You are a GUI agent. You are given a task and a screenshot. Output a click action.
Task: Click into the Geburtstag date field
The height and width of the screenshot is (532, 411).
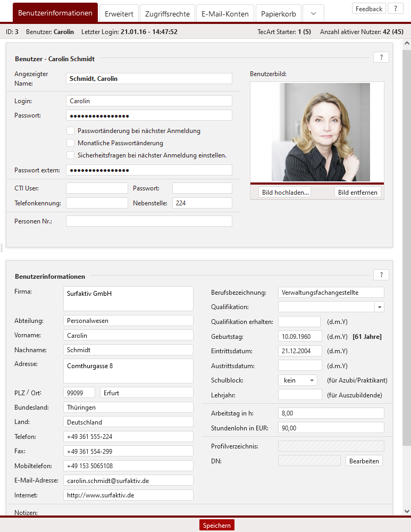tap(300, 336)
